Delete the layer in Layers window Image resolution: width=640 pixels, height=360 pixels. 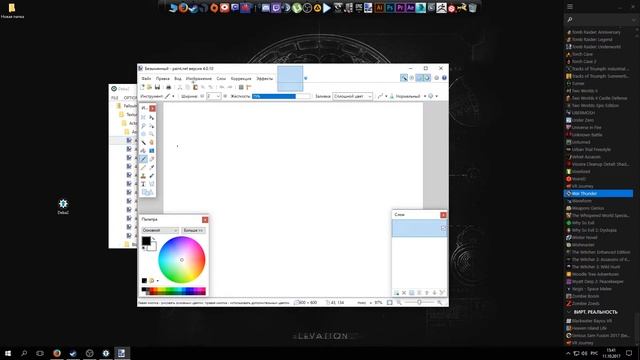point(404,293)
